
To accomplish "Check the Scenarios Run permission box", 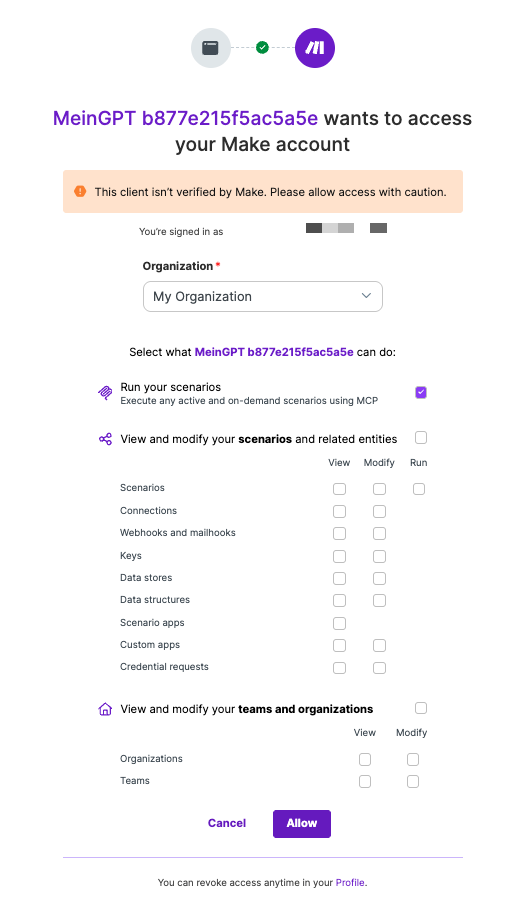I will click(x=419, y=489).
